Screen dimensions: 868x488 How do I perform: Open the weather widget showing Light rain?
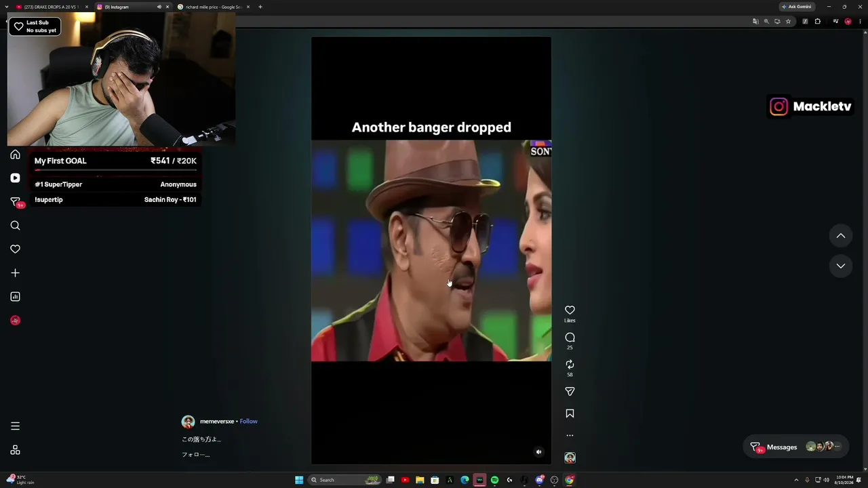pyautogui.click(x=20, y=480)
